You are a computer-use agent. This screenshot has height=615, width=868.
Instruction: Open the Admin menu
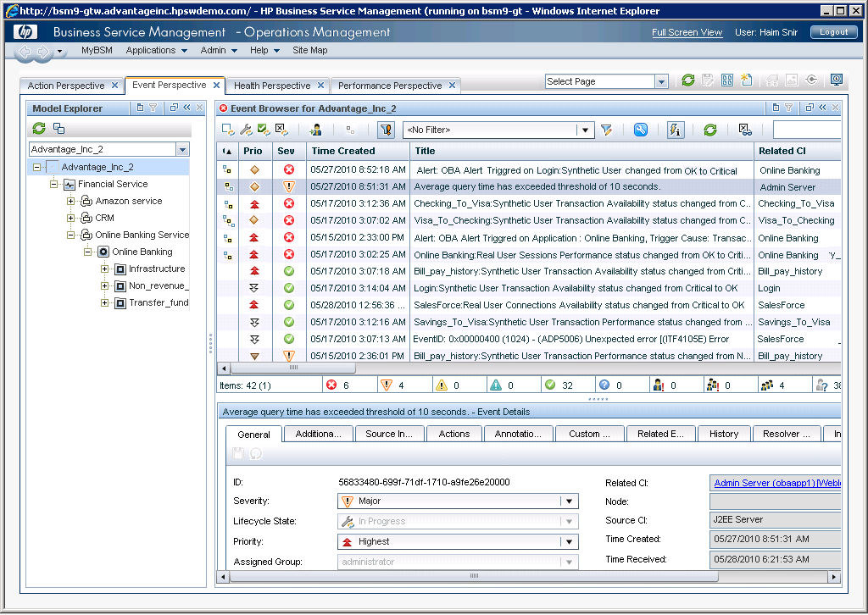coord(219,50)
